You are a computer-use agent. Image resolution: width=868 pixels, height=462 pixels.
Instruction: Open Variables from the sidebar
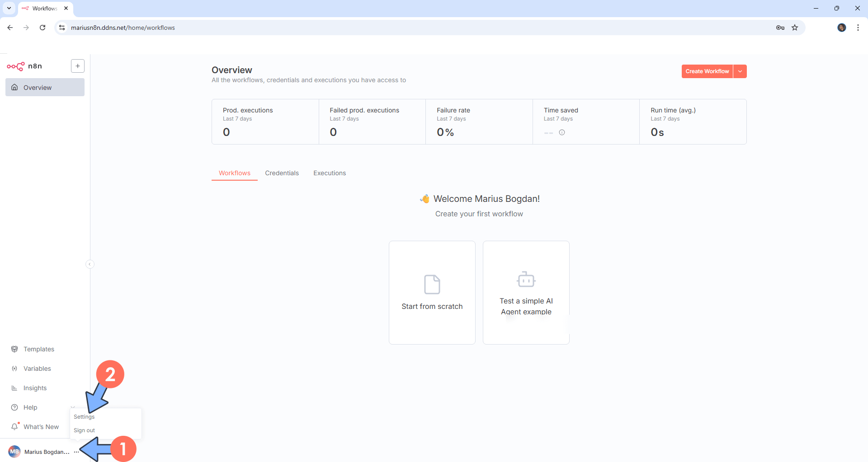37,369
